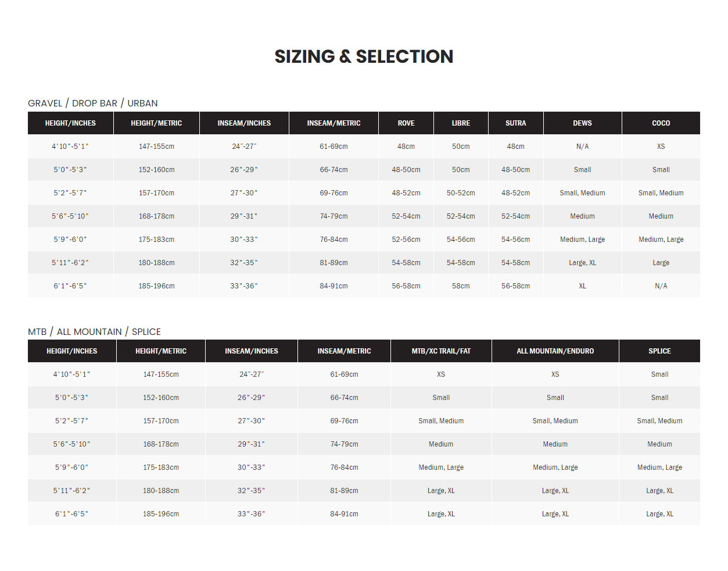Screen dimensions: 728x571
Task: Click the 50-52cm cell under LIBRE
Action: pyautogui.click(x=461, y=193)
